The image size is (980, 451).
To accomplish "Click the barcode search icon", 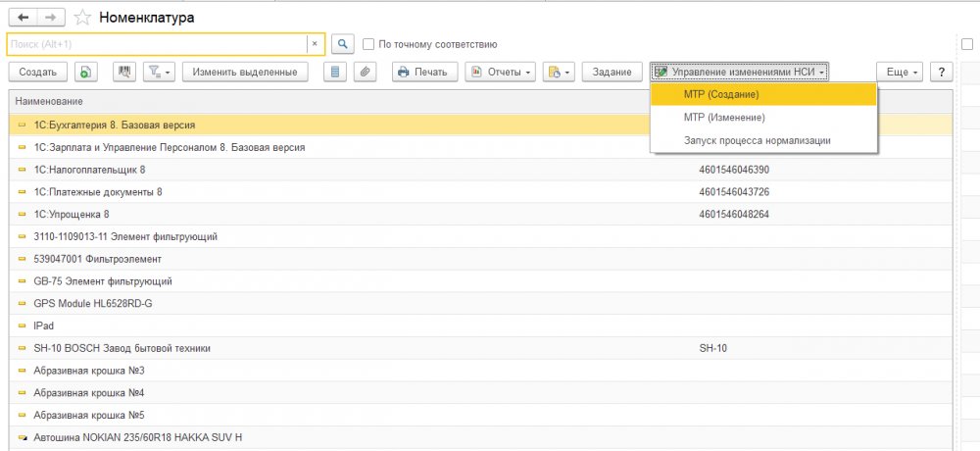I will 123,72.
